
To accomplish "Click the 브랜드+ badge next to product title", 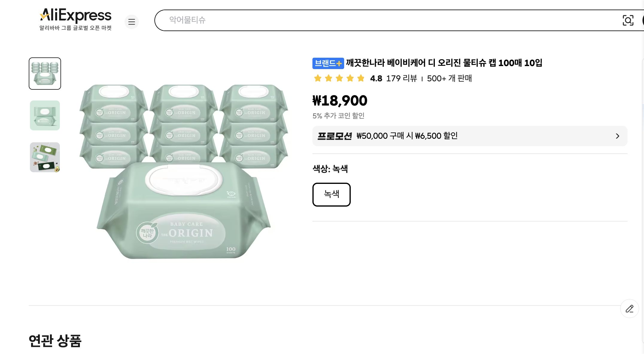I will [x=328, y=63].
